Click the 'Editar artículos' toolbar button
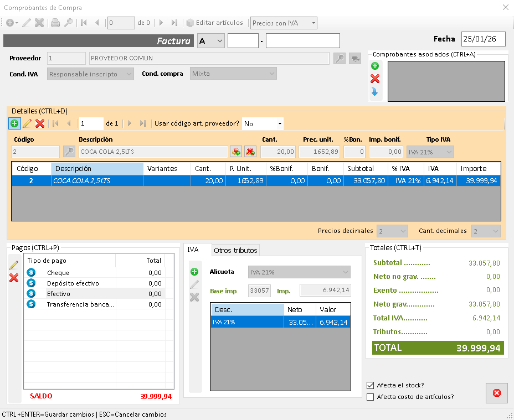This screenshot has width=514, height=420. point(215,23)
